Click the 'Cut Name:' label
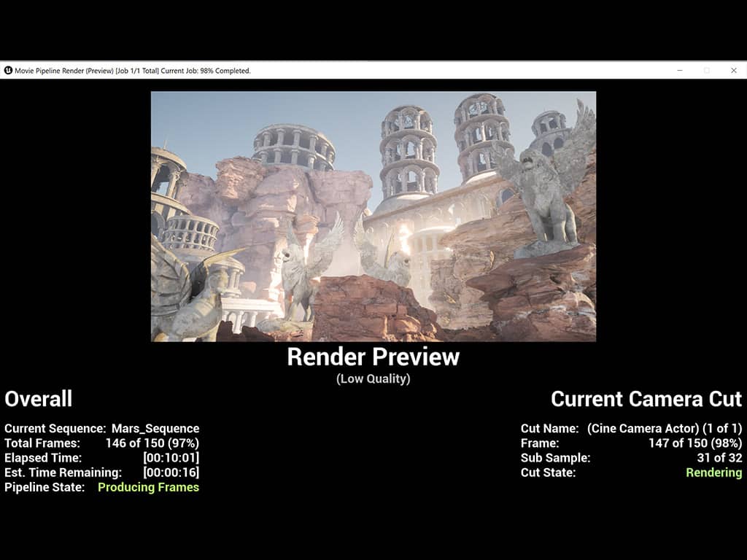Viewport: 747px width, 560px height. (550, 429)
